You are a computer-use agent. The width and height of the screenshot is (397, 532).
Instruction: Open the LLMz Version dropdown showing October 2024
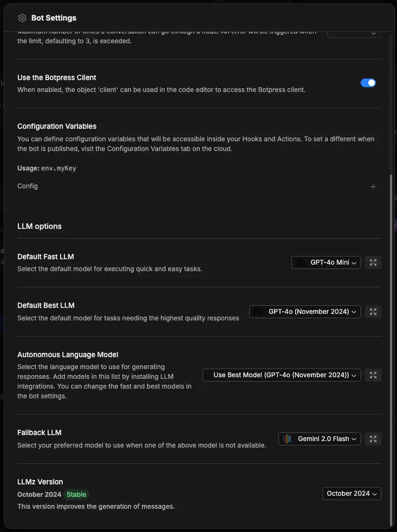pos(352,494)
